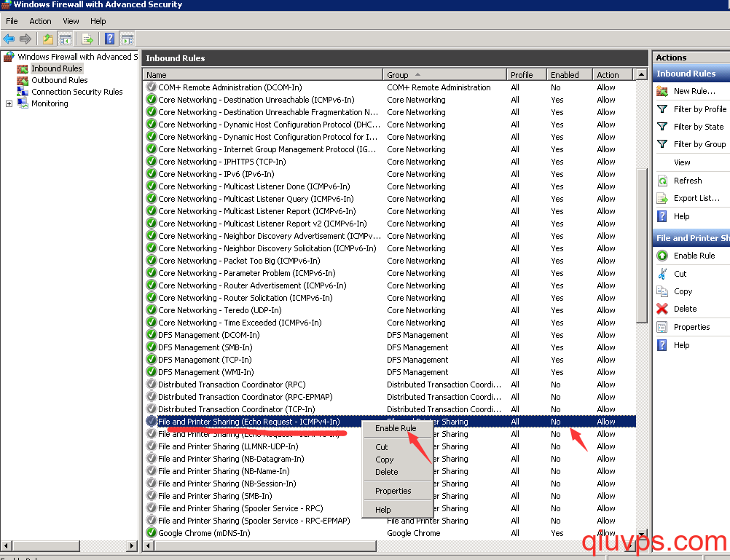This screenshot has width=730, height=560.
Task: Open the View submenu in Actions pane
Action: [x=682, y=162]
